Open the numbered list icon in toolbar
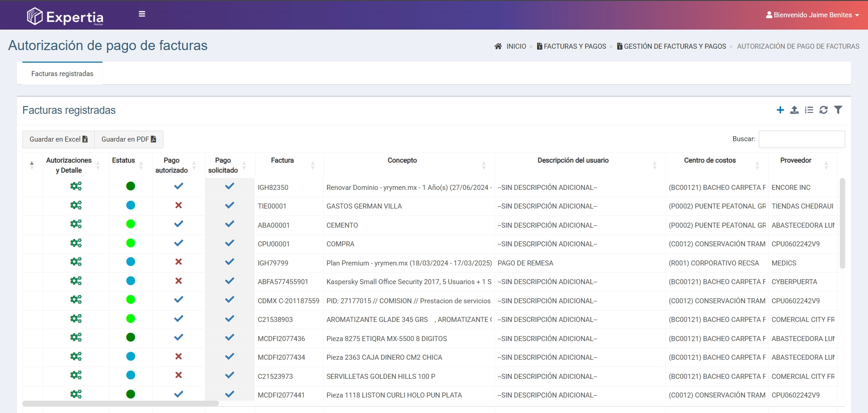Viewport: 868px width, 413px height. pyautogui.click(x=809, y=110)
